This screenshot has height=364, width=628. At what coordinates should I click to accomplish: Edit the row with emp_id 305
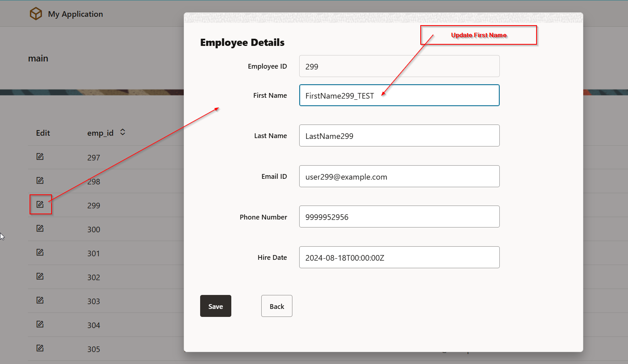(40, 348)
